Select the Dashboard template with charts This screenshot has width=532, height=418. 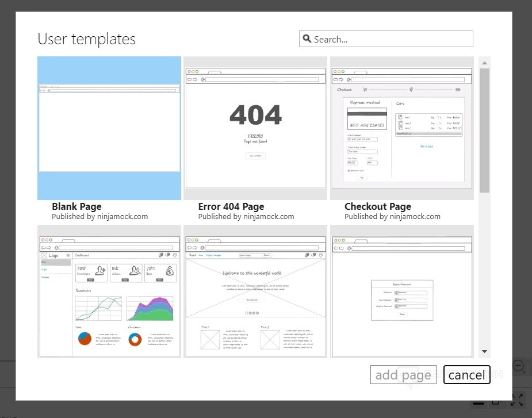tap(109, 291)
